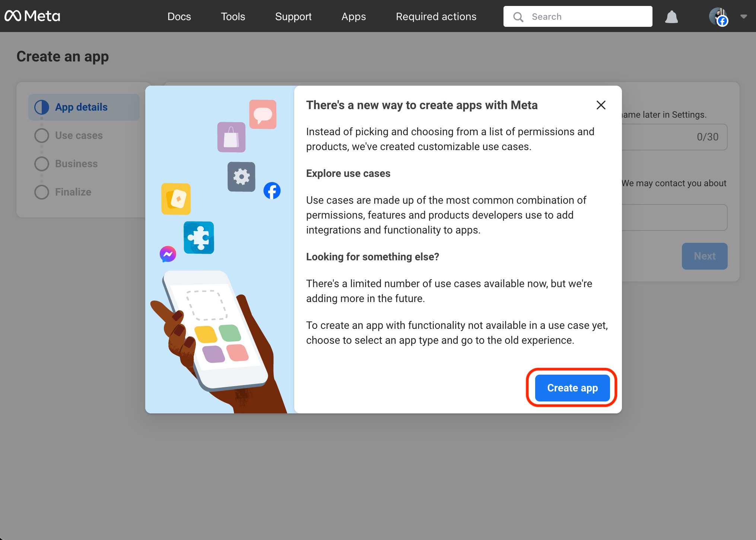
Task: Click the Search input field
Action: 578,16
